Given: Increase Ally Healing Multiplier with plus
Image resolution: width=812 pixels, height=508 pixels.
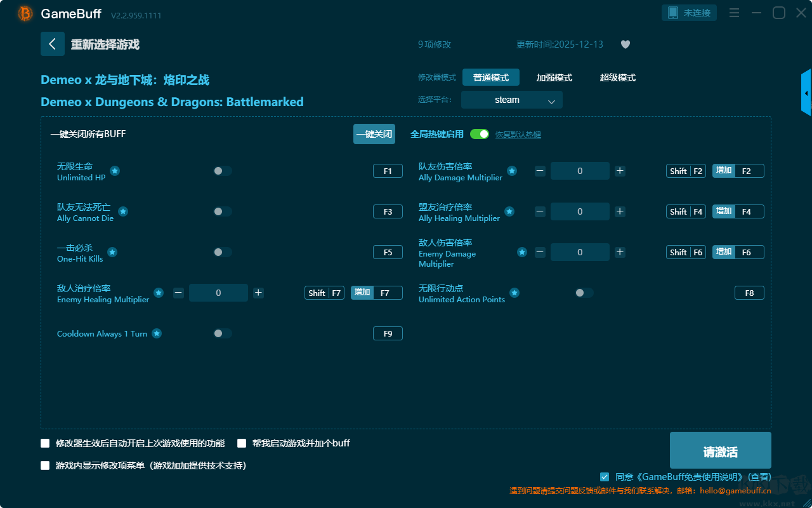Looking at the screenshot, I should click(620, 211).
